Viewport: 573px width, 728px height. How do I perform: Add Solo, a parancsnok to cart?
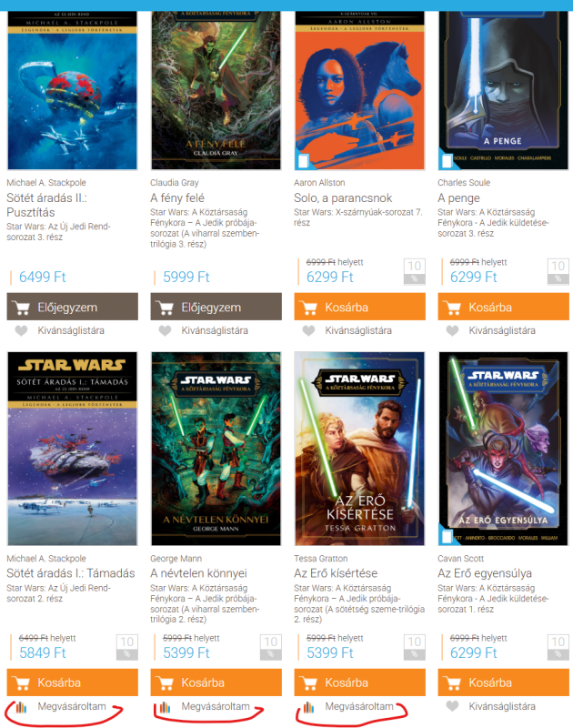point(359,307)
